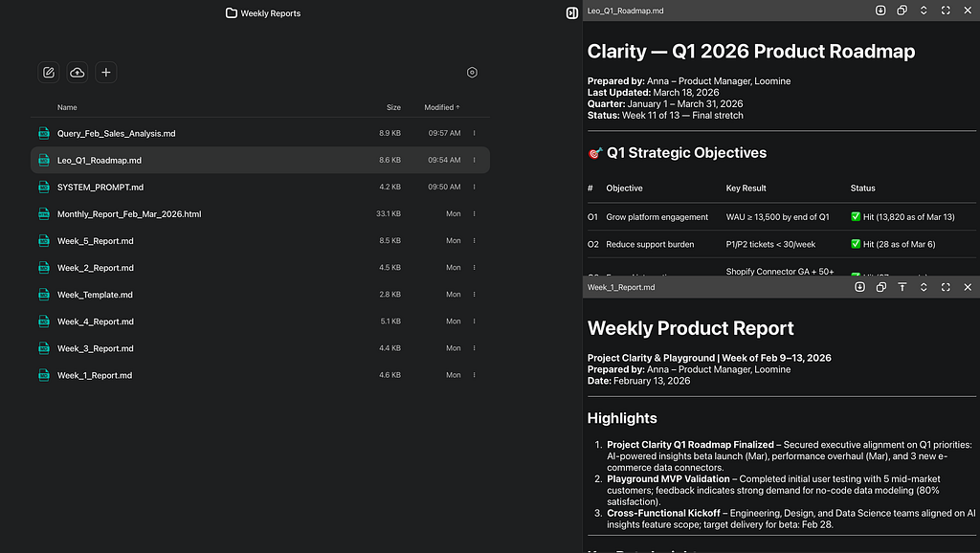980x553 pixels.
Task: Close the Week_1_Report.md preview
Action: point(968,287)
